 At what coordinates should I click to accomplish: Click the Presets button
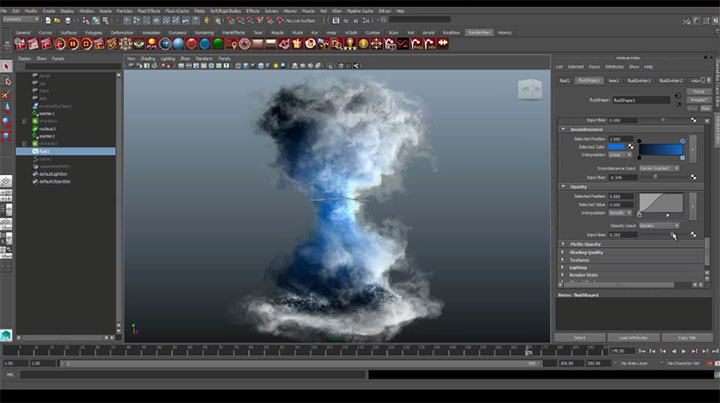tap(699, 100)
